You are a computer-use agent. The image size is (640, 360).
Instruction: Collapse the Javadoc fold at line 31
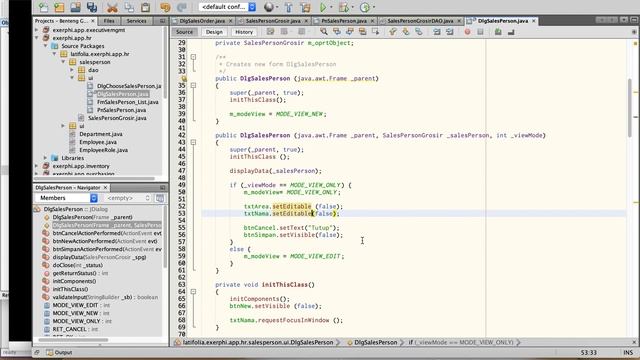(193, 57)
